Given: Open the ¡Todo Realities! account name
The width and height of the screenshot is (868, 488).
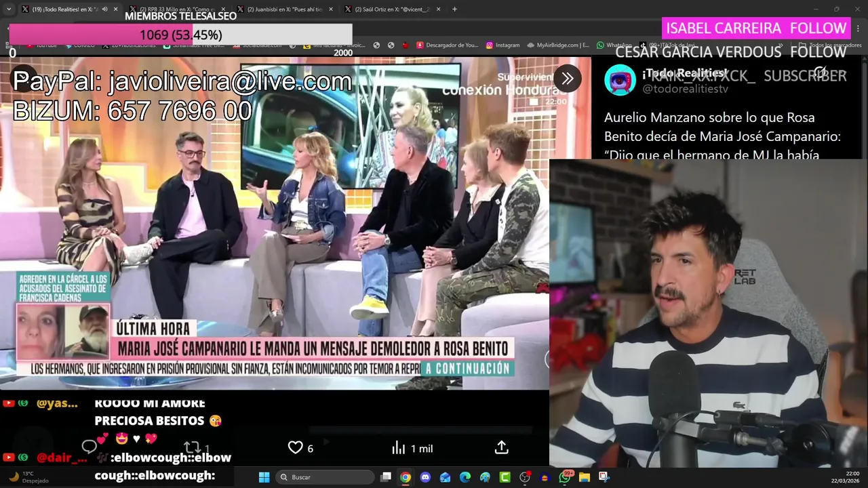Looking at the screenshot, I should pos(684,73).
